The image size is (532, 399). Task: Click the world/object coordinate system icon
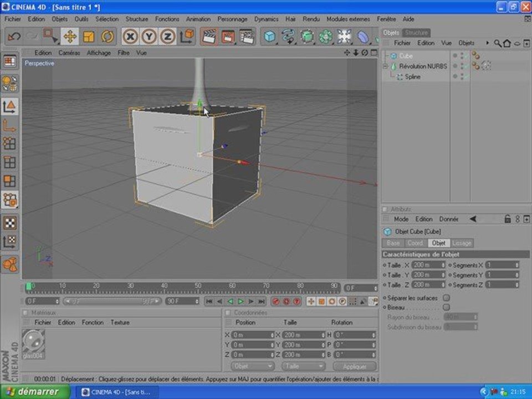click(x=187, y=37)
